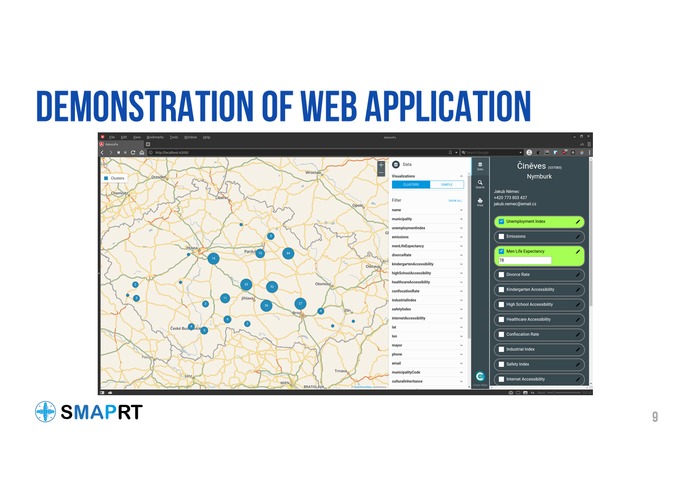Edit Divorce Rate with pencil icon
Image resolution: width=695 pixels, height=494 pixels.
[x=578, y=275]
